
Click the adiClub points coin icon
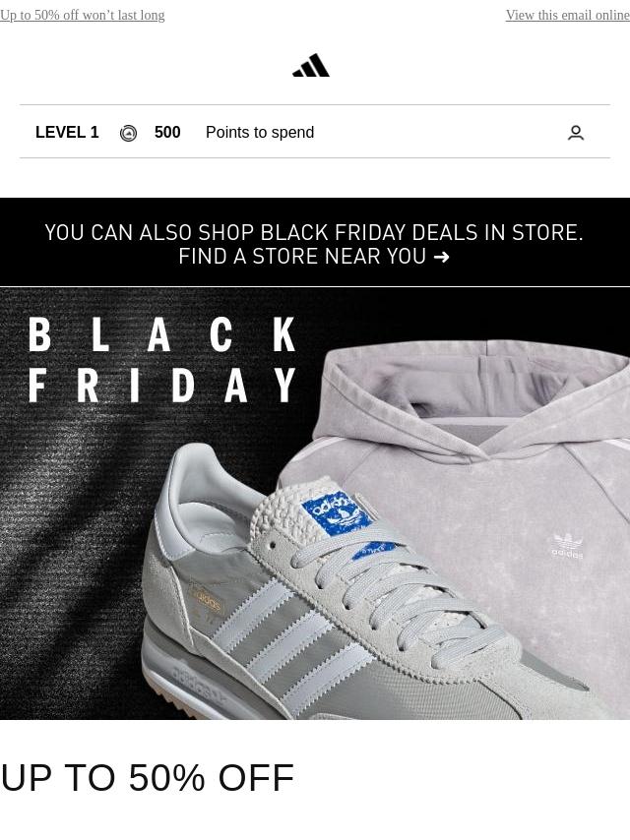click(x=128, y=133)
